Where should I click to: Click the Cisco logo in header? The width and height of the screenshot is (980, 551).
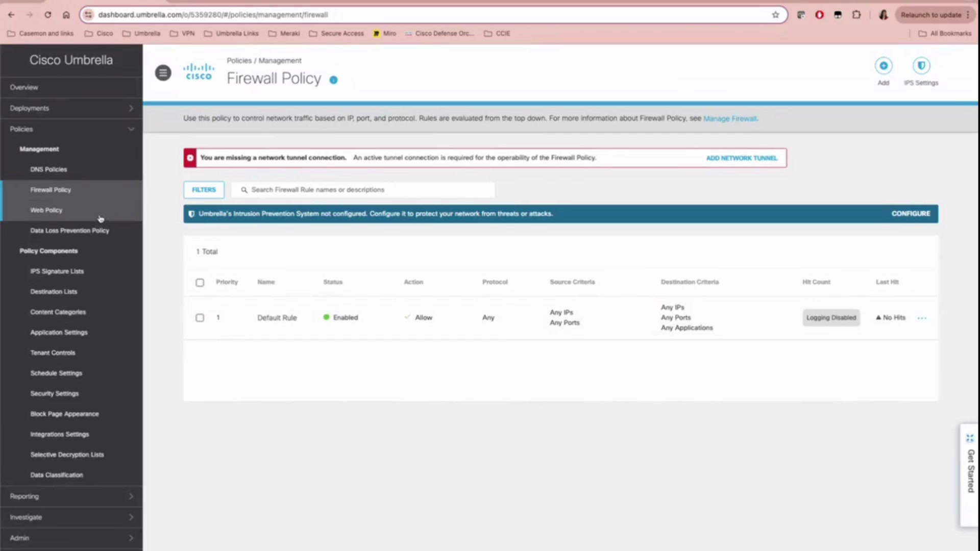click(x=199, y=72)
